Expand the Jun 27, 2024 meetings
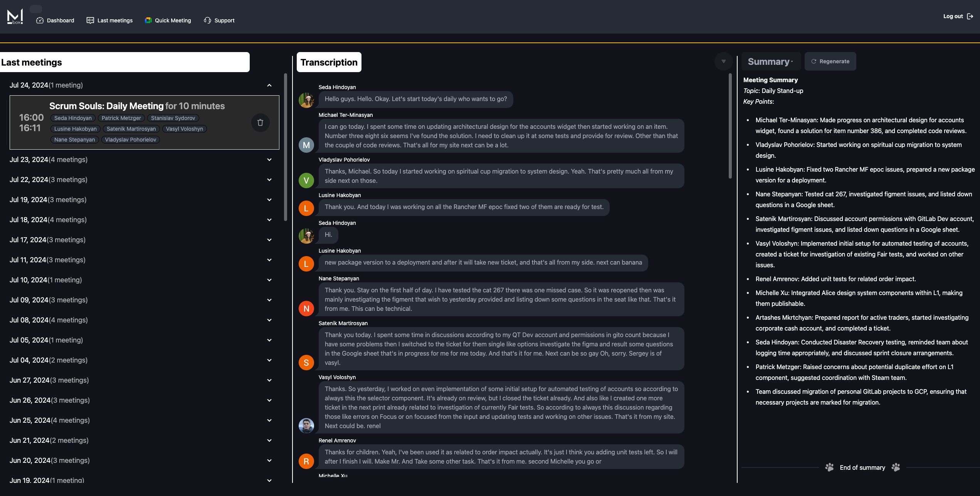This screenshot has width=980, height=496. [x=269, y=380]
